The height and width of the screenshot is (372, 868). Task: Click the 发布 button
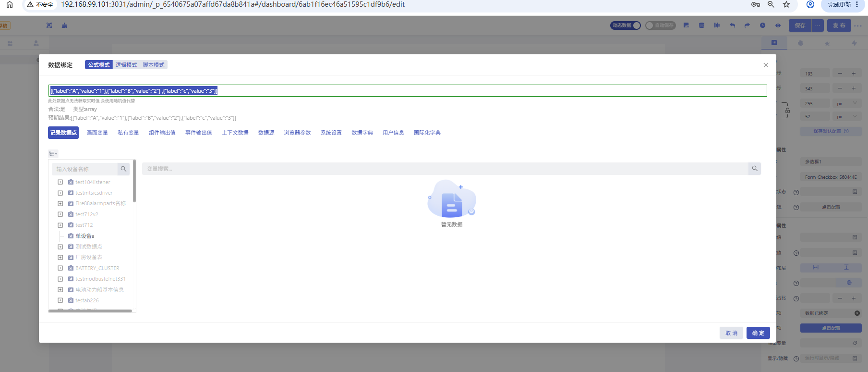[x=839, y=25]
